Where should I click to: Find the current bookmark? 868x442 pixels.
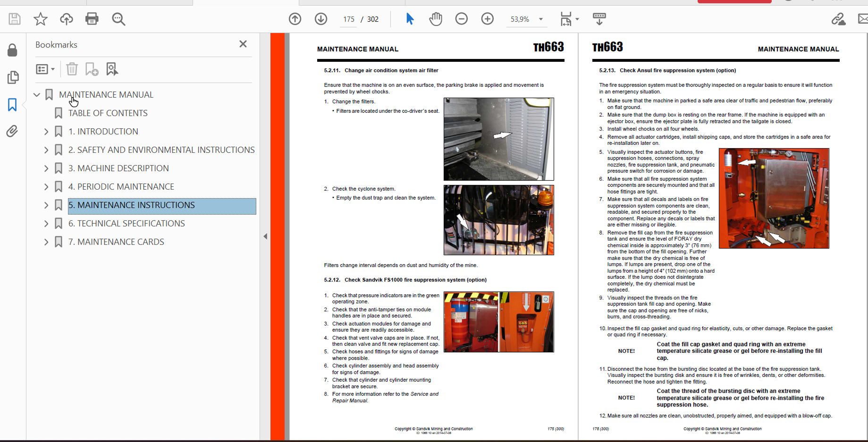112,69
